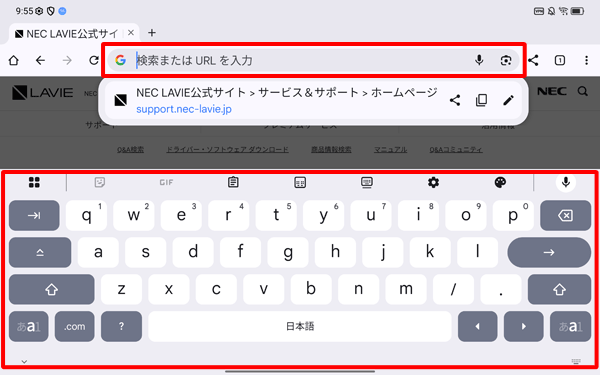This screenshot has width=600, height=375.
Task: Tap the Tab key on the keyboard
Action: click(34, 215)
